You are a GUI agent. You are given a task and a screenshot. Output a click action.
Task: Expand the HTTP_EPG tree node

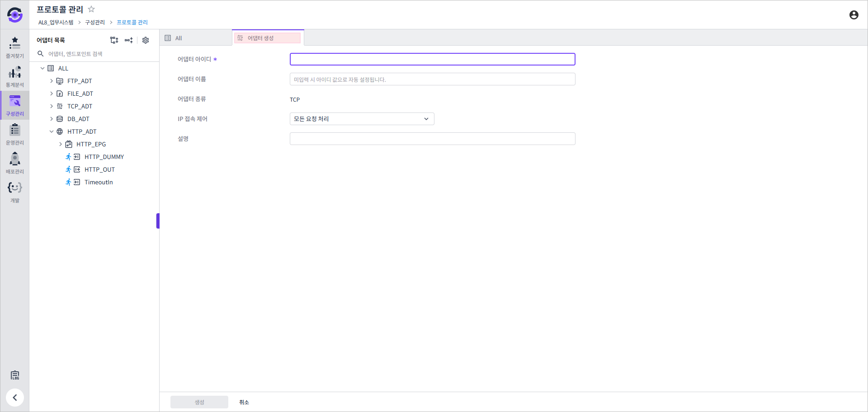[61, 144]
